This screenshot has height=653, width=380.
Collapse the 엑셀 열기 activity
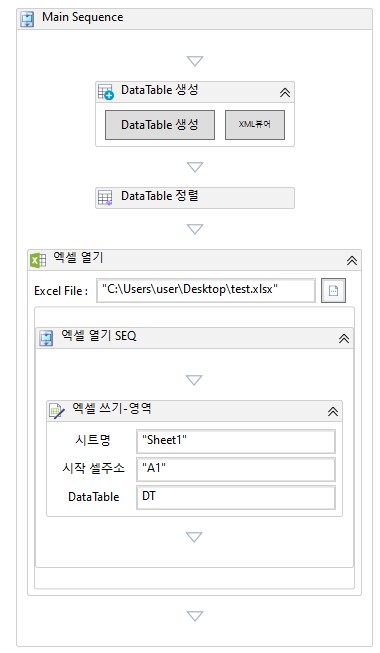352,261
